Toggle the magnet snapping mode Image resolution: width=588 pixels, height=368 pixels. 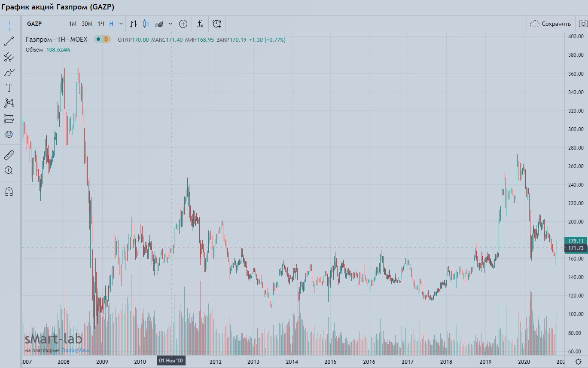(x=9, y=192)
